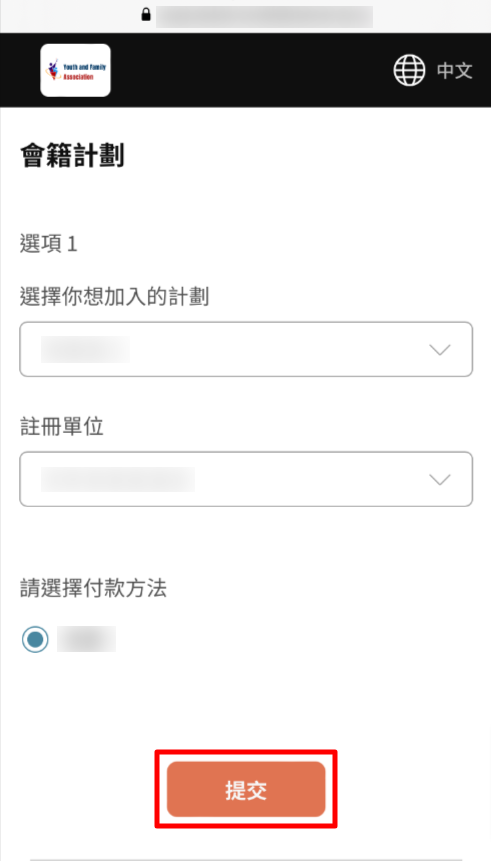Image resolution: width=491 pixels, height=861 pixels.
Task: Switch language using the 中文 label
Action: coord(455,70)
